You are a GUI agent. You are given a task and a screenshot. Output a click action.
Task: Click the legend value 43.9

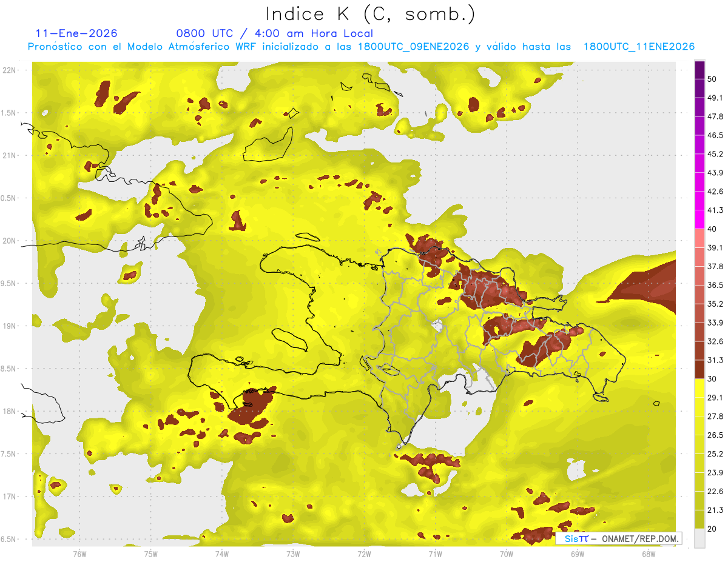point(715,173)
